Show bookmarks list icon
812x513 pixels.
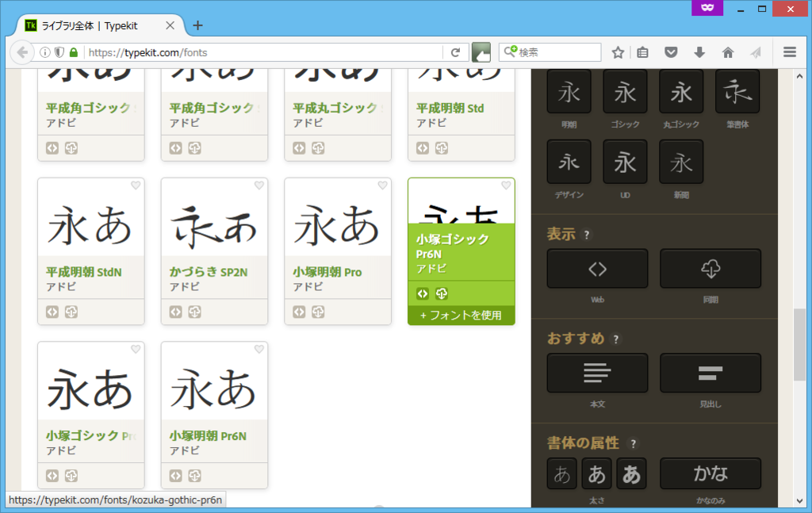pos(642,52)
